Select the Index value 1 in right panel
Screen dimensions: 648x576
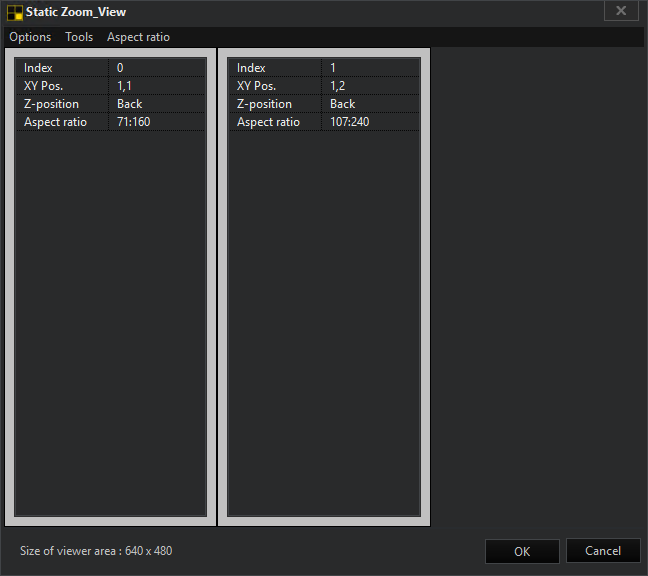[x=368, y=68]
